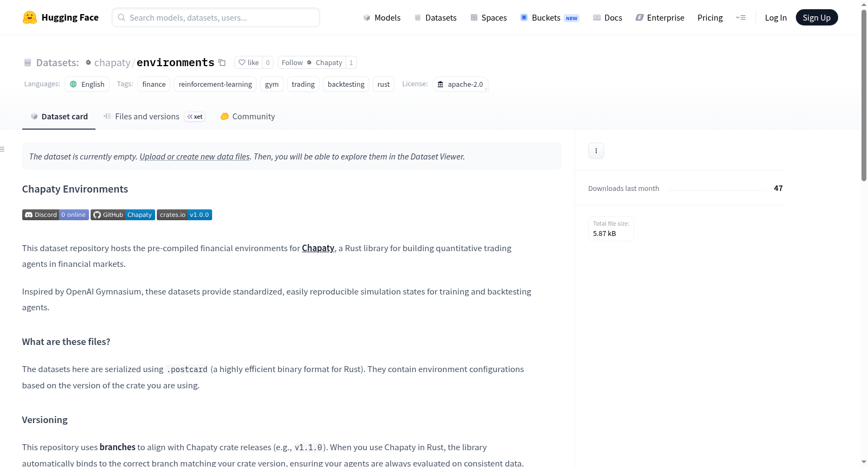Follow the Chapaty organization

pos(312,62)
